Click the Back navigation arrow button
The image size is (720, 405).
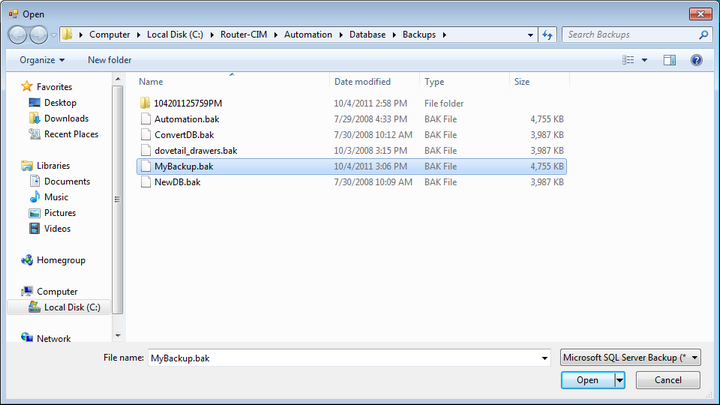(x=19, y=34)
